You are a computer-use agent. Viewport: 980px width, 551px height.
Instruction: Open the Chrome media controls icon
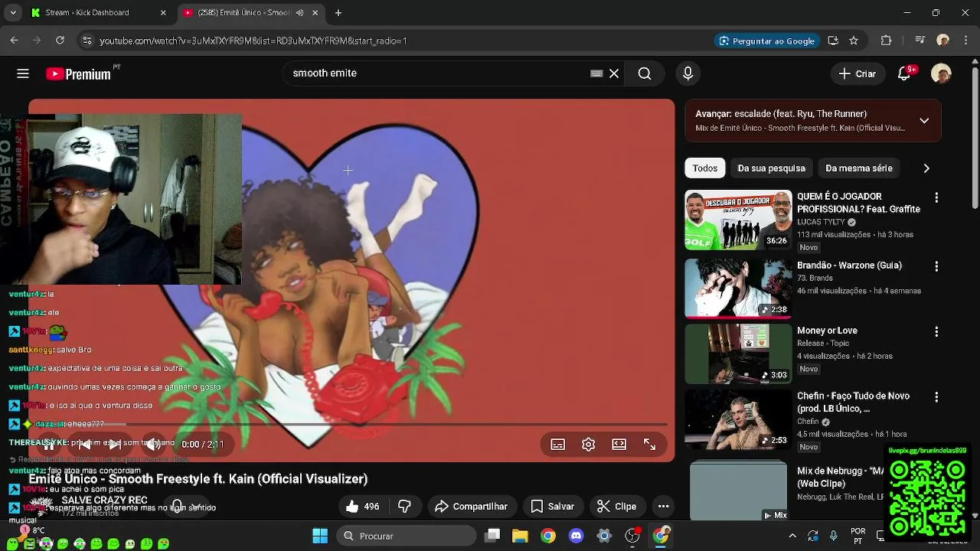[x=920, y=41]
